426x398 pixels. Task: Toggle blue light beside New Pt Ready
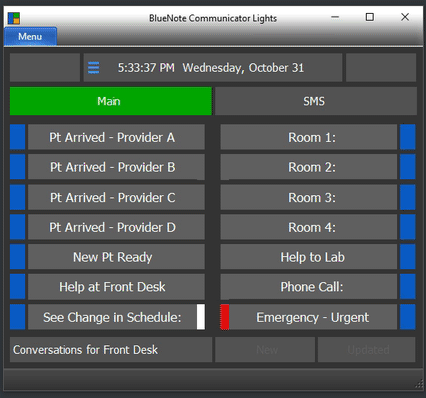(18, 257)
